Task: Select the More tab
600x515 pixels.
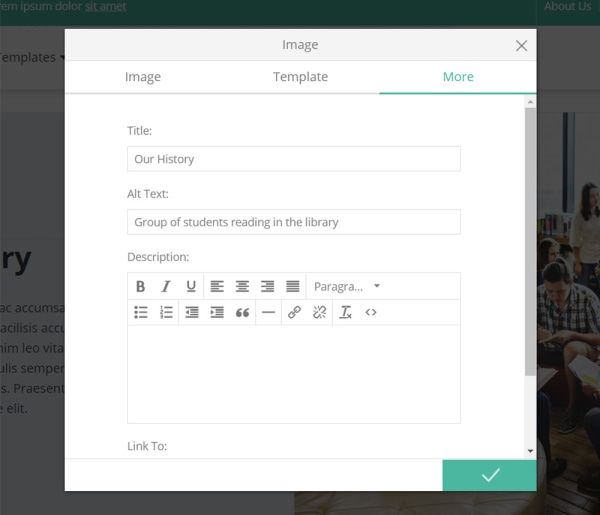Action: click(x=458, y=77)
